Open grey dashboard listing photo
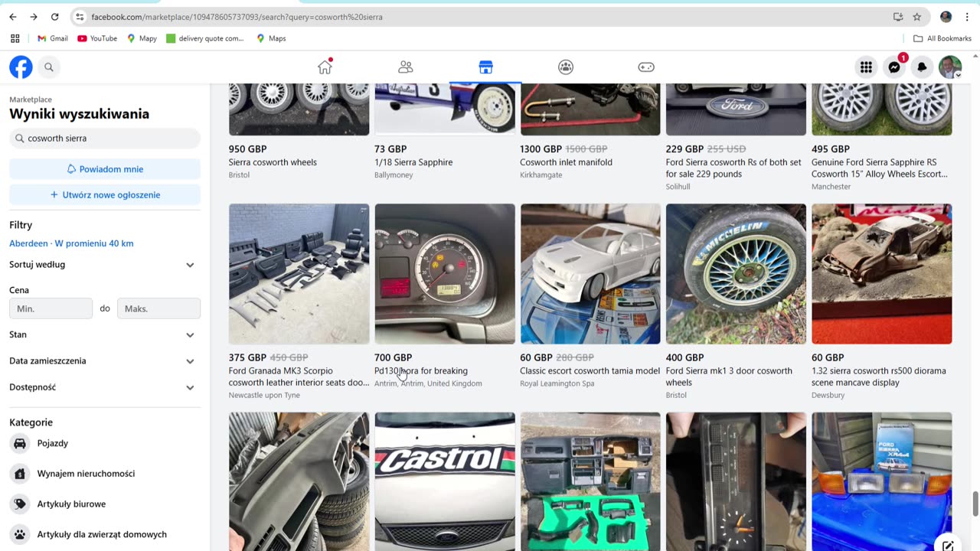980x551 pixels. point(299,481)
